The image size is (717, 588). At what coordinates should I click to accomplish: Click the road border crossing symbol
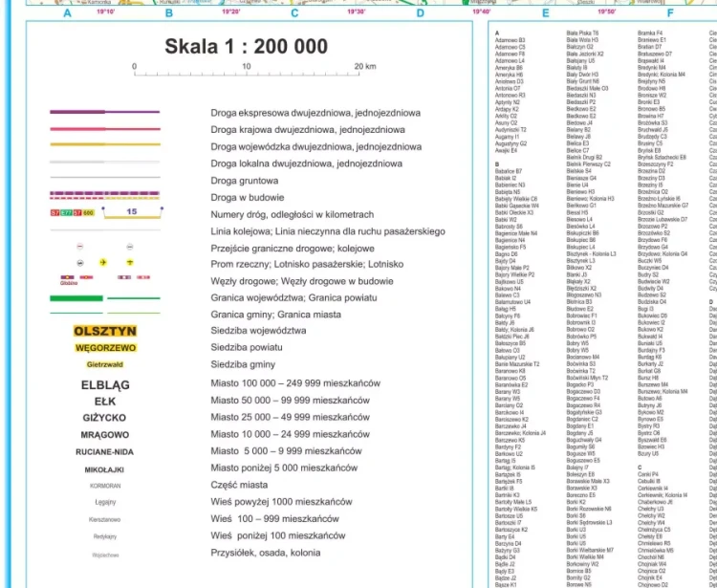point(79,246)
